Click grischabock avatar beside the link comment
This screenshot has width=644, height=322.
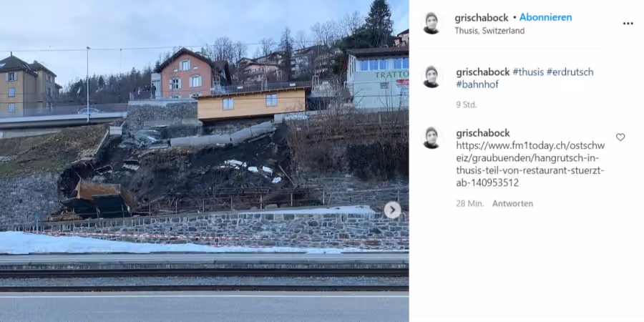click(431, 137)
